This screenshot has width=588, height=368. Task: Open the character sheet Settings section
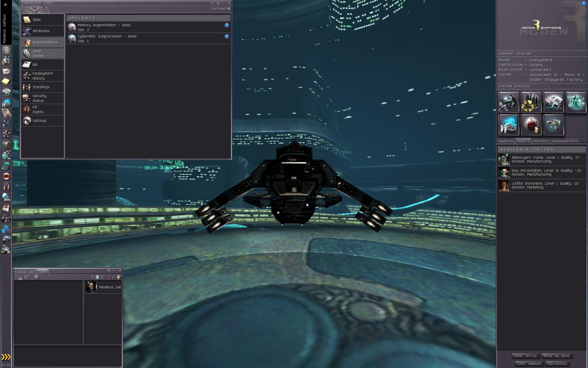pos(42,121)
